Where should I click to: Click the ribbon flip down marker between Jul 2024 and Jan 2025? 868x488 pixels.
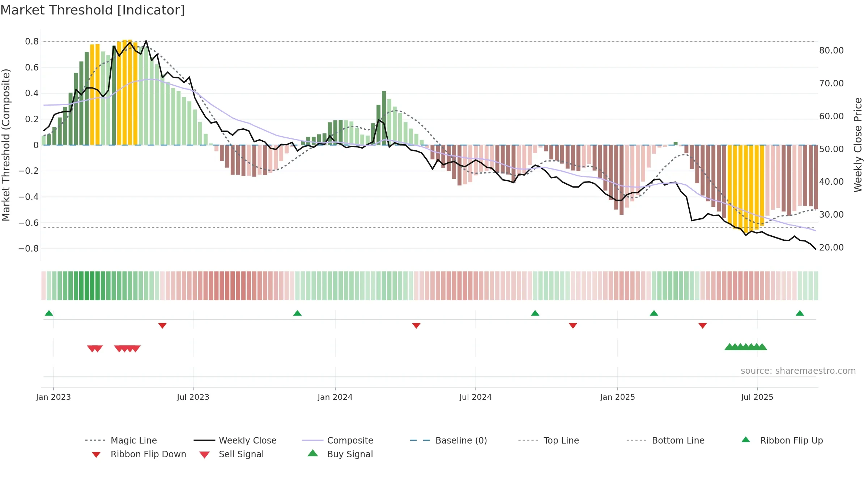pos(573,326)
